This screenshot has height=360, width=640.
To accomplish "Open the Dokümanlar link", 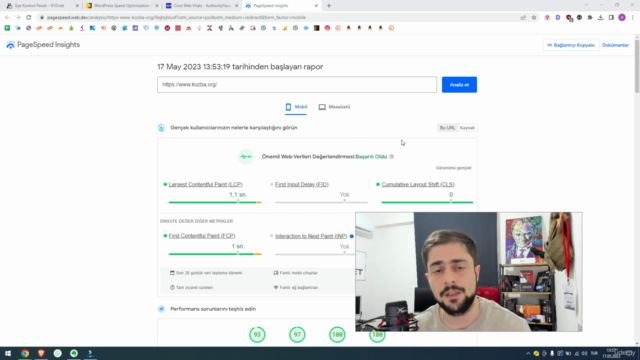I will (615, 45).
